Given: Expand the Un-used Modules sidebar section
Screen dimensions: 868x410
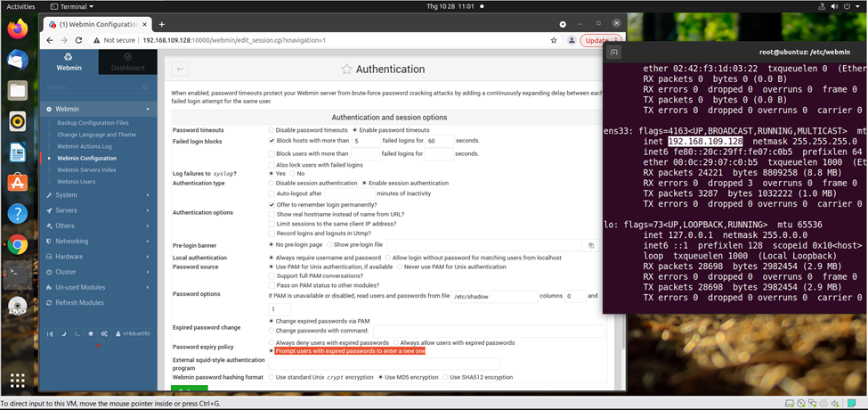Looking at the screenshot, I should (99, 288).
